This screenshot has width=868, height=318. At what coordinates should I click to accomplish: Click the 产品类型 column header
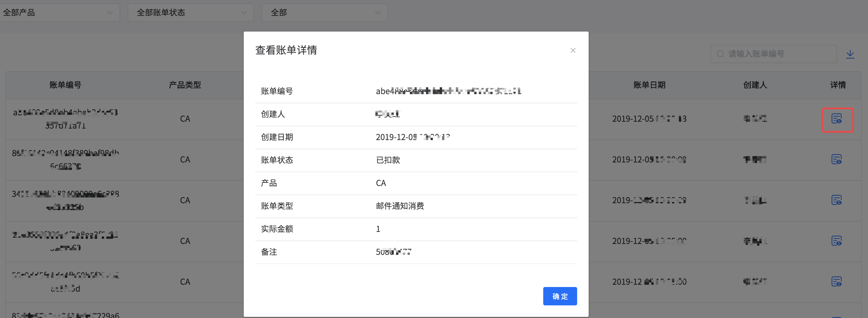(185, 85)
